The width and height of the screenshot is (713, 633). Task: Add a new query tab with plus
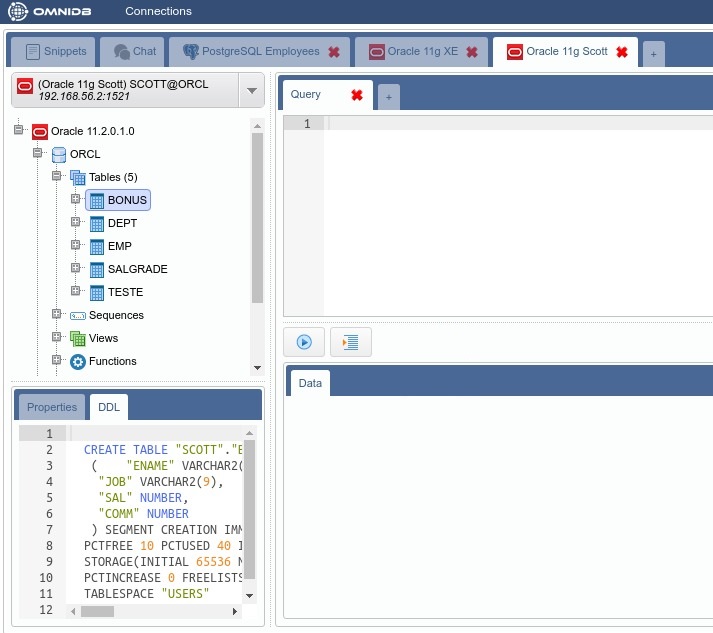click(388, 96)
